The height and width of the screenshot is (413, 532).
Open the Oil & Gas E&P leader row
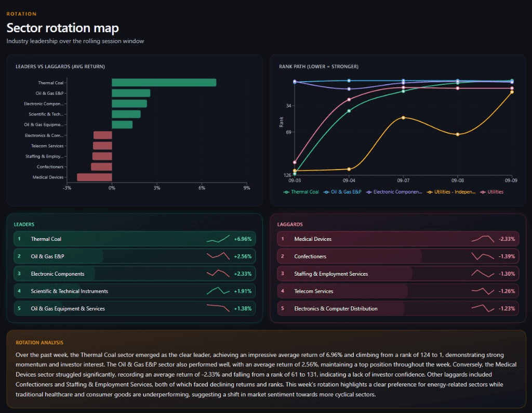[x=135, y=256]
